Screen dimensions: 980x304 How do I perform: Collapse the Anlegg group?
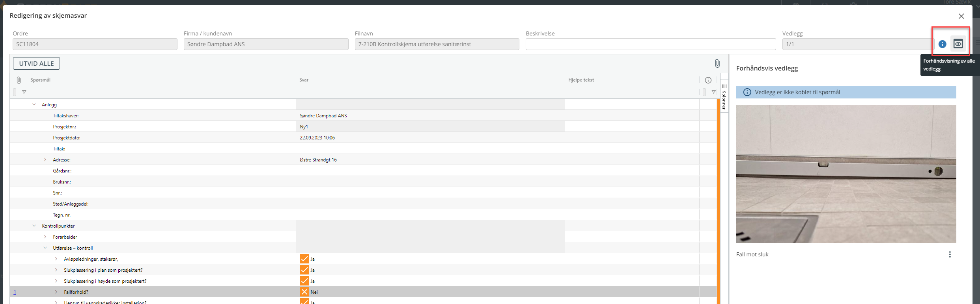pyautogui.click(x=34, y=105)
